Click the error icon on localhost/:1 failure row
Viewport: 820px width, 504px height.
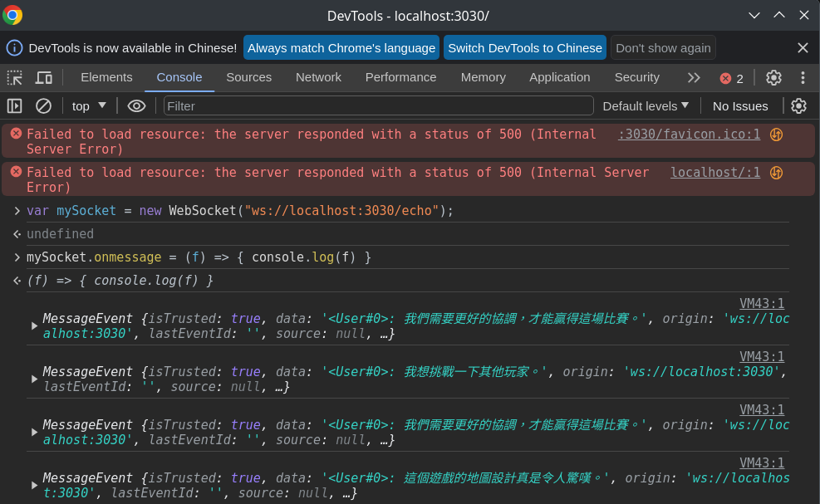point(17,172)
